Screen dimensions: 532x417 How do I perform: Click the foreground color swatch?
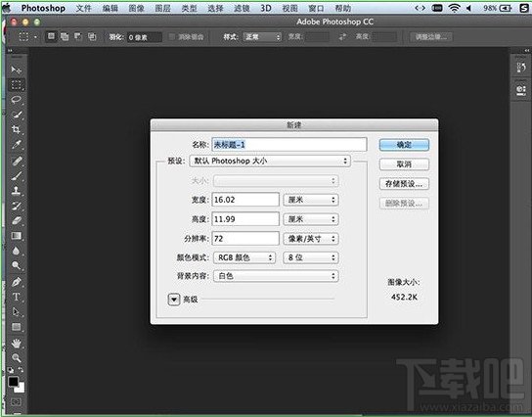(14, 382)
